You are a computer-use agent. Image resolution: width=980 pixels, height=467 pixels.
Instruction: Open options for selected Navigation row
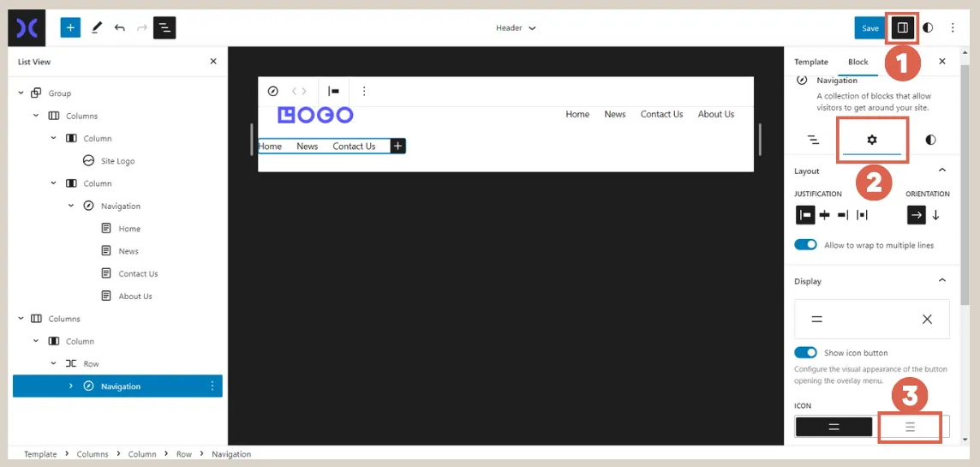[212, 386]
